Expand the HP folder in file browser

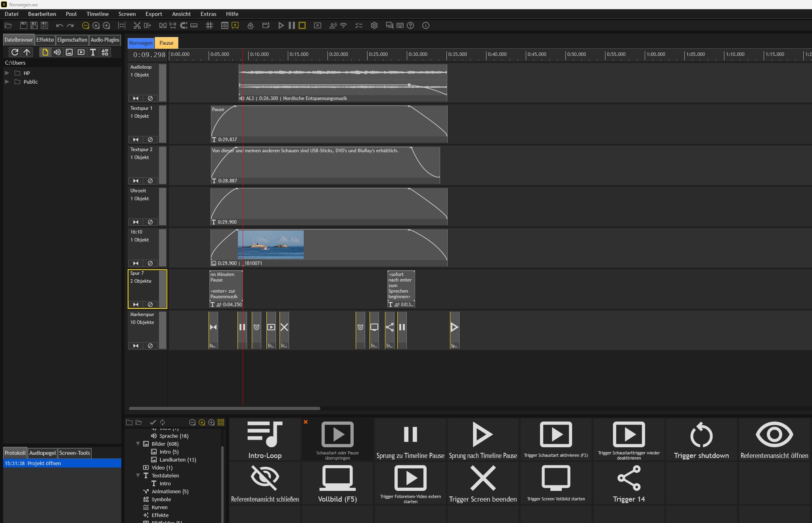coord(7,73)
